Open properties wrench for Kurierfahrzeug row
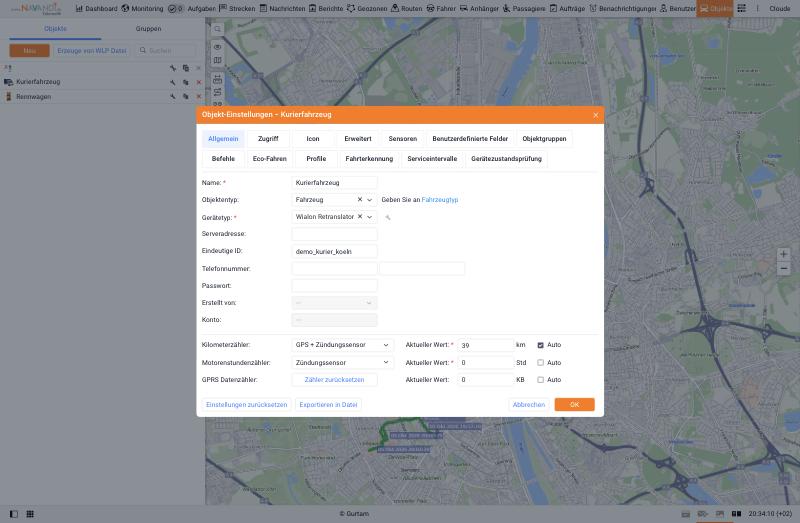This screenshot has height=523, width=800. [173, 82]
